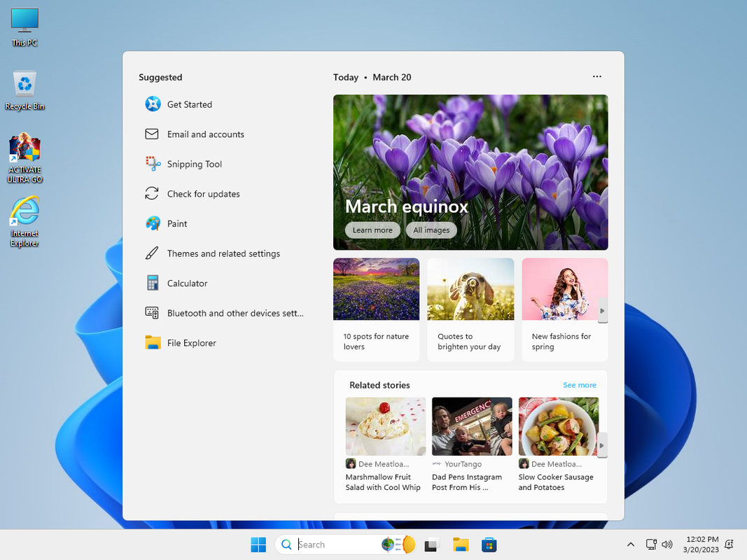Open the See more link
Screen dimensions: 747x560
tap(579, 385)
